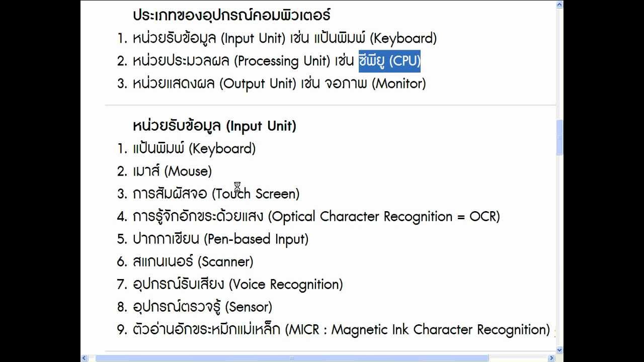644x362 pixels.
Task: Click the vertical scrollbar up arrow
Action: pyautogui.click(x=559, y=5)
